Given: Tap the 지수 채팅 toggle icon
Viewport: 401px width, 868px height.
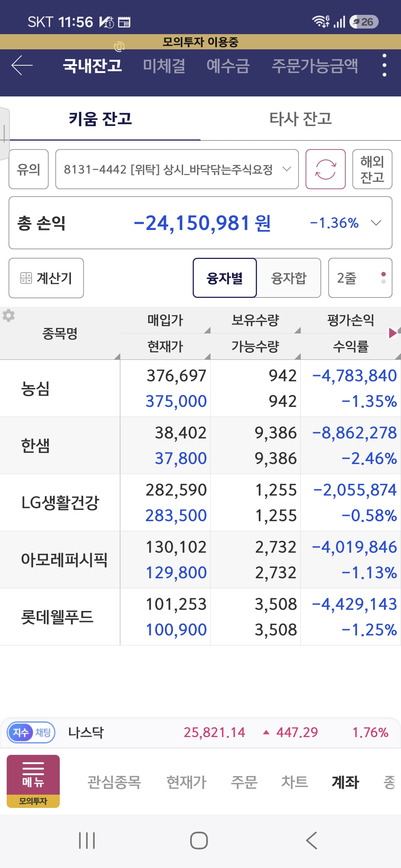Looking at the screenshot, I should click(x=31, y=732).
